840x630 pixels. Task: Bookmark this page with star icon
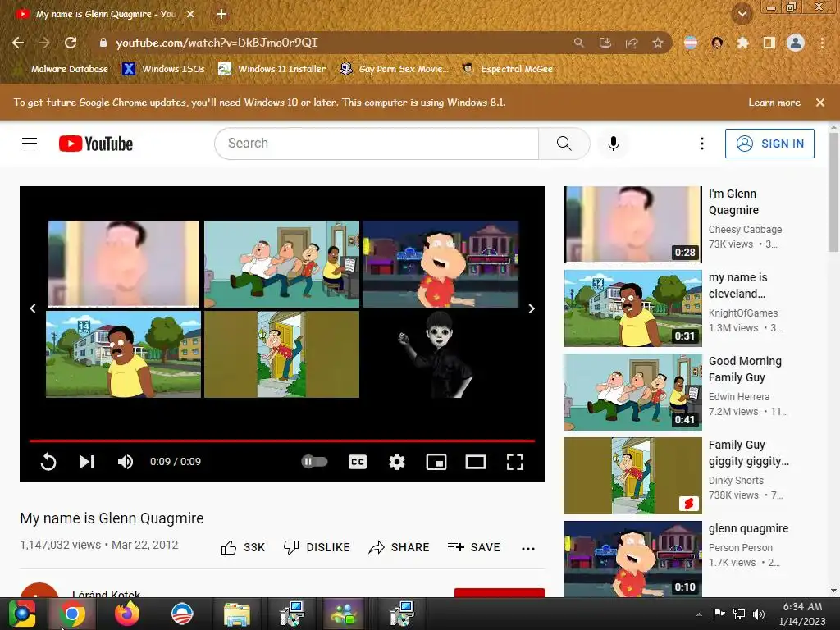[x=658, y=43]
